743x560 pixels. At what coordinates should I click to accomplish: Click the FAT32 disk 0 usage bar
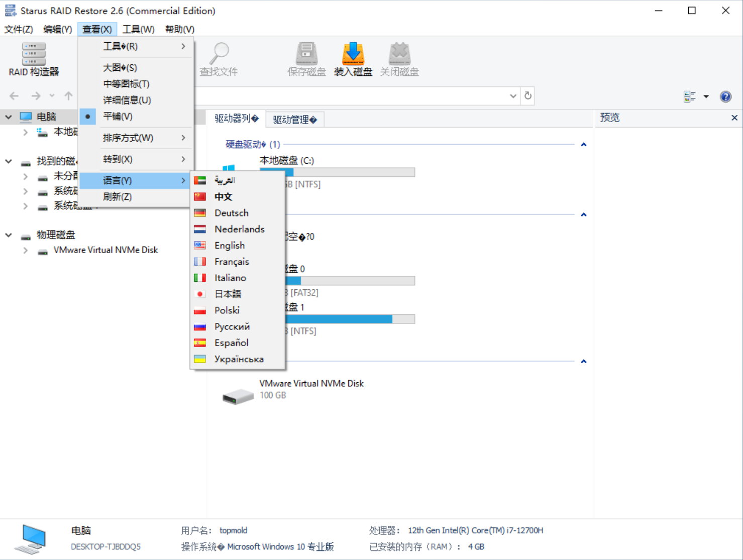[x=350, y=280]
